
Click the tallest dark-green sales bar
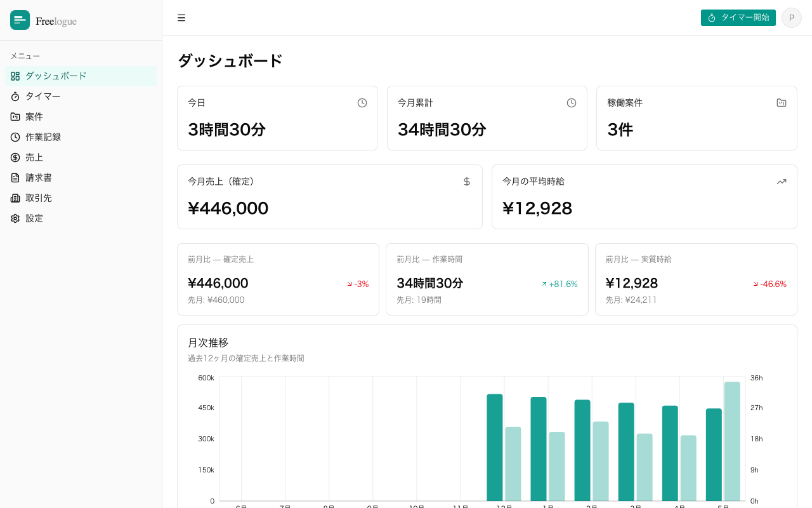(x=495, y=448)
